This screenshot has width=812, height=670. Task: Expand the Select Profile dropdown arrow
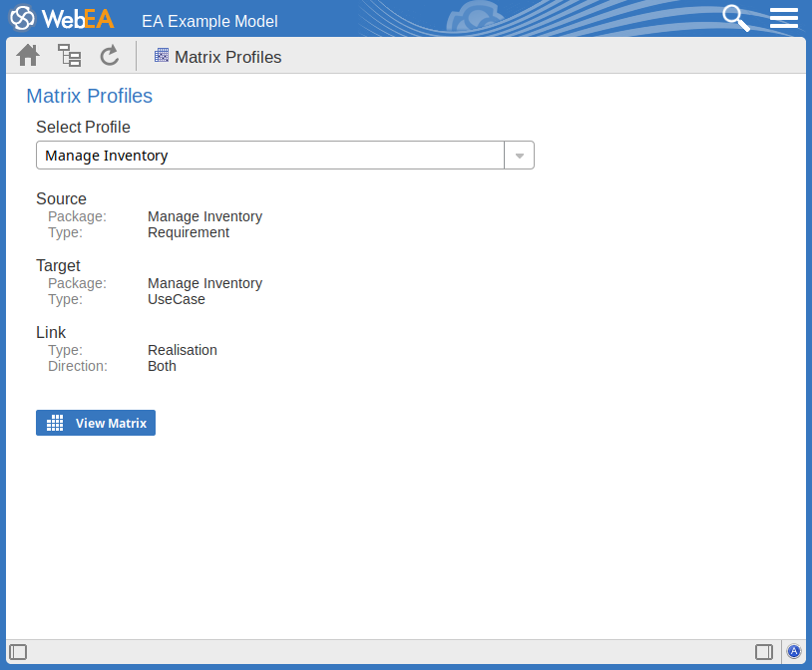point(519,156)
